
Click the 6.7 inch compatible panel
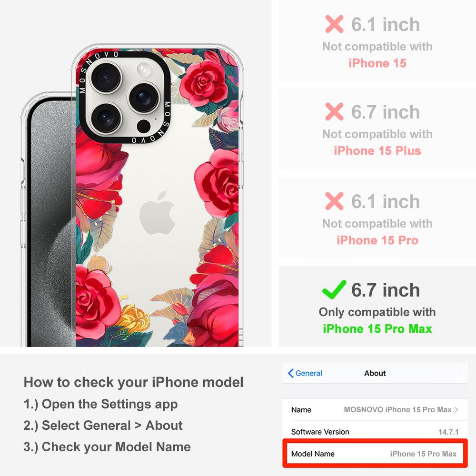(x=377, y=307)
